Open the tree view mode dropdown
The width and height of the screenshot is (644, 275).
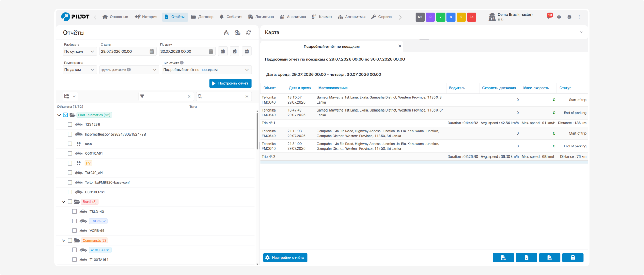[70, 97]
